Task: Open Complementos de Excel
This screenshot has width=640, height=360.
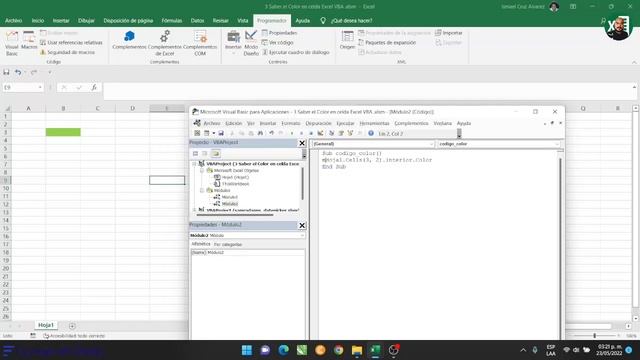Action: pyautogui.click(x=165, y=43)
